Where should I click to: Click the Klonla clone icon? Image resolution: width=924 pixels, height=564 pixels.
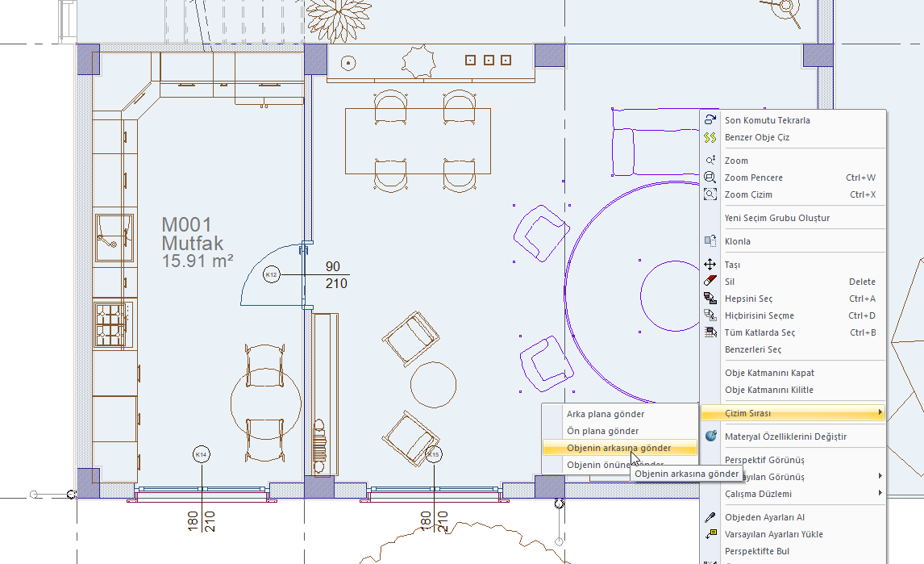coord(710,241)
